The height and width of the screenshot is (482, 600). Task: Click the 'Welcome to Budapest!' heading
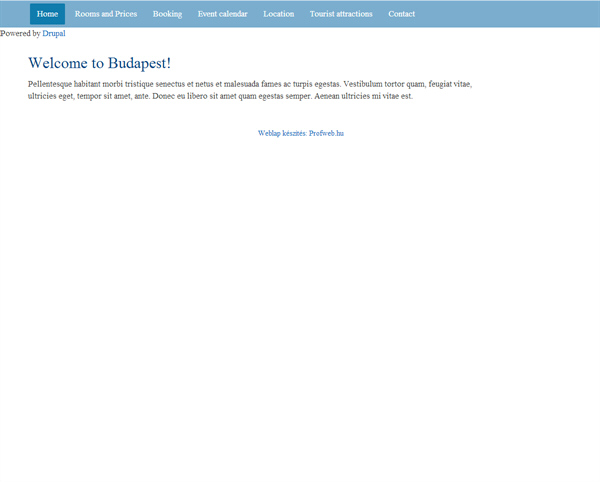(99, 63)
